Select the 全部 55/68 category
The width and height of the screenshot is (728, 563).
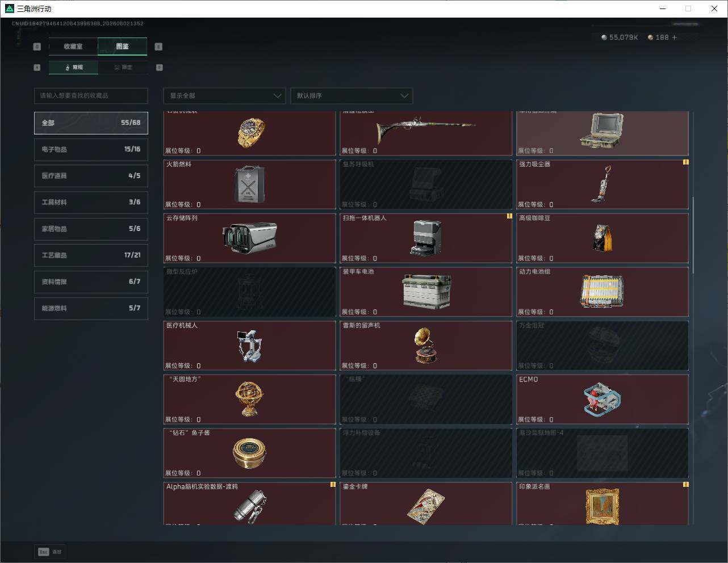pyautogui.click(x=91, y=123)
